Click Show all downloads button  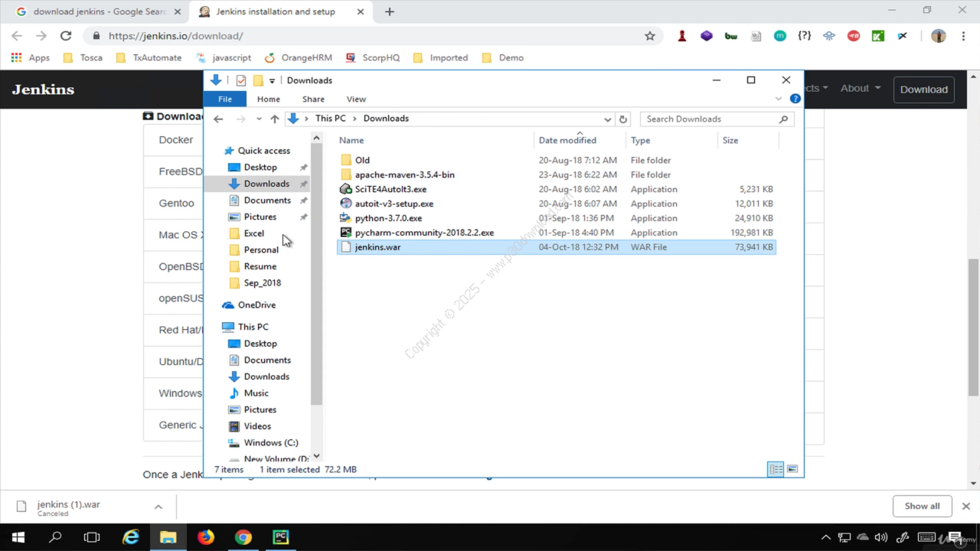[922, 506]
